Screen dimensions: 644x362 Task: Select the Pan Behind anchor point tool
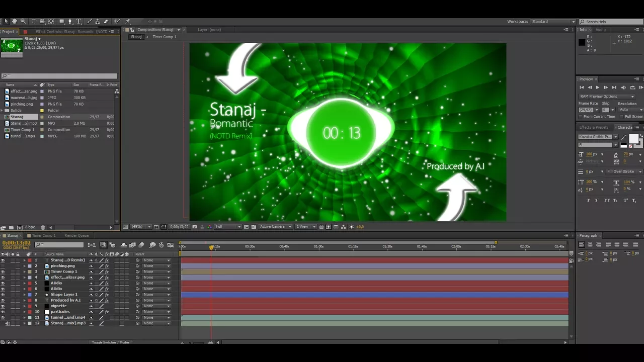(x=51, y=22)
